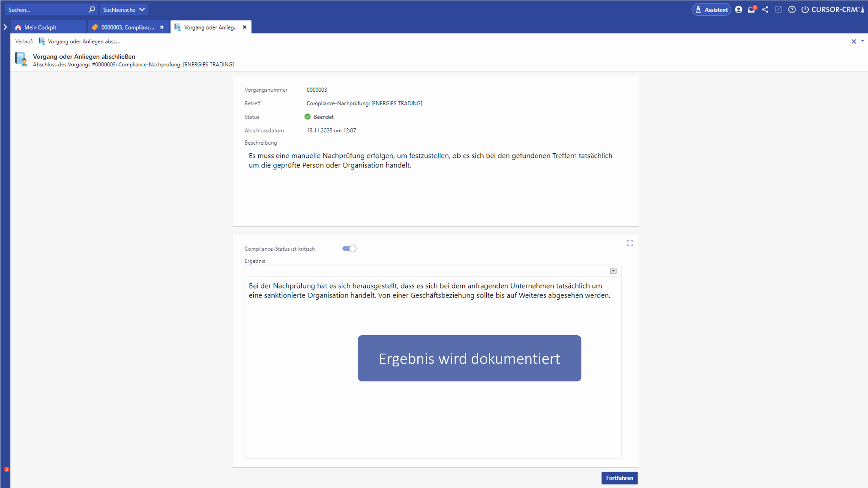Open the help question mark icon
868x488 pixels.
click(792, 9)
